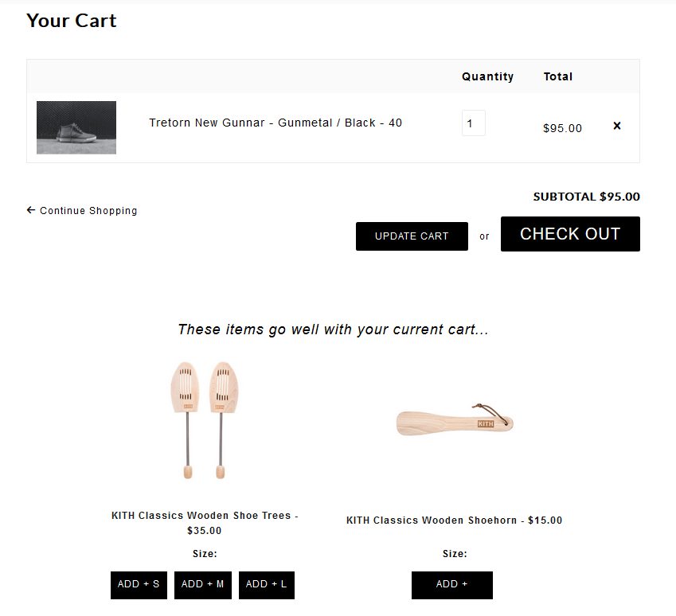Add size M shoe trees to cart

(203, 584)
